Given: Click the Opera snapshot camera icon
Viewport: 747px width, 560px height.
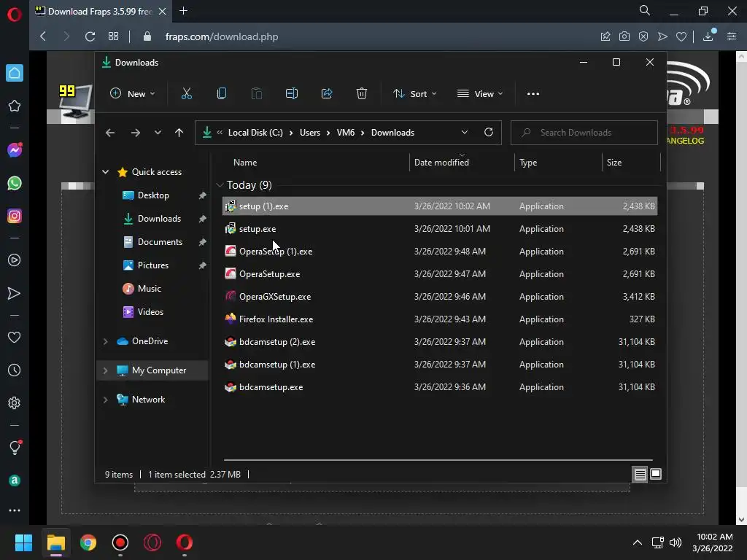Looking at the screenshot, I should [x=624, y=36].
